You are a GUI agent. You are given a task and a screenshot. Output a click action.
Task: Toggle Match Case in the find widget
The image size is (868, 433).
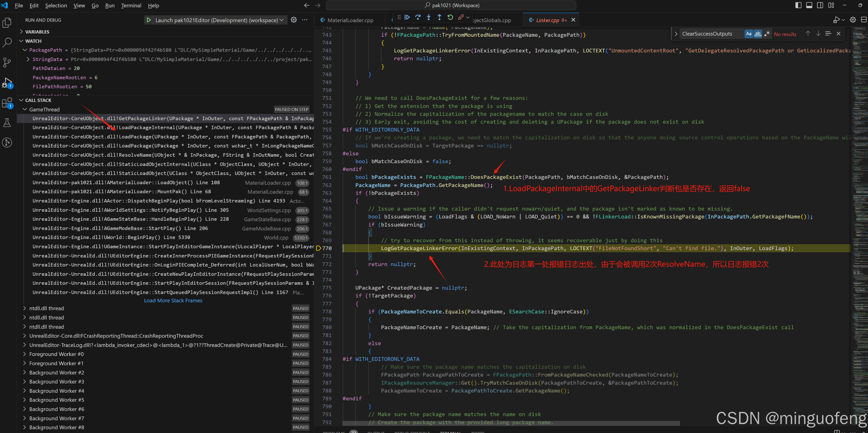(749, 34)
